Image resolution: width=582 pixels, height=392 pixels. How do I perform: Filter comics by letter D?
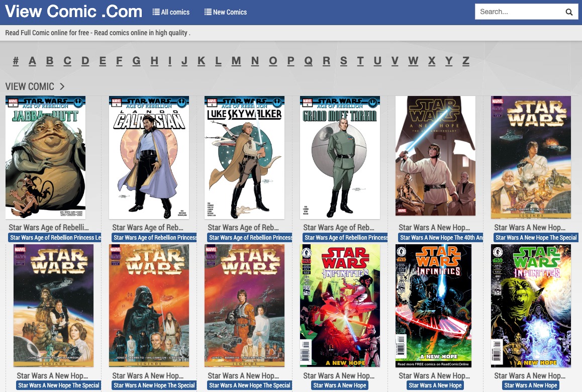[x=85, y=61]
